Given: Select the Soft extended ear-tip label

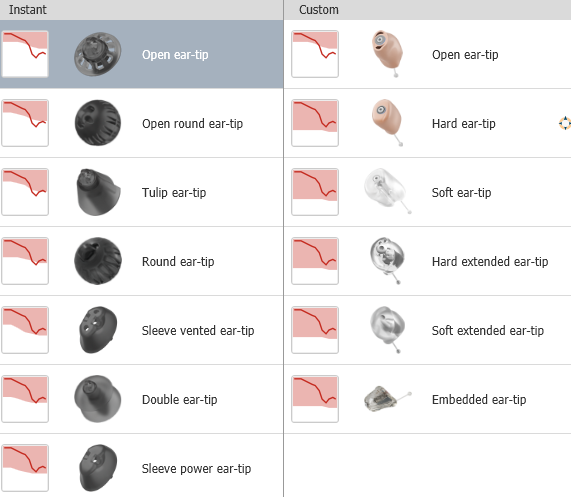Looking at the screenshot, I should tap(488, 331).
